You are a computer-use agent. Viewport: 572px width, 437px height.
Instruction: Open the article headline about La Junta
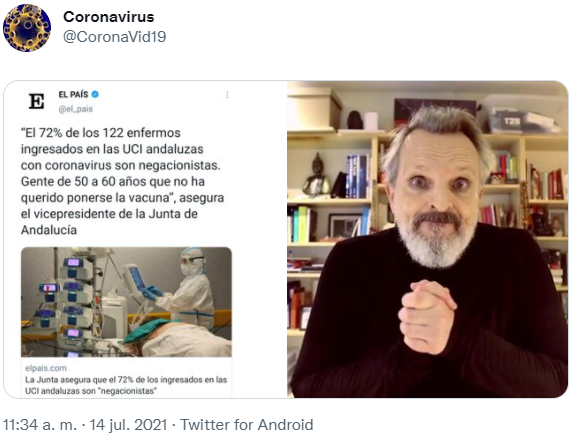pos(126,385)
